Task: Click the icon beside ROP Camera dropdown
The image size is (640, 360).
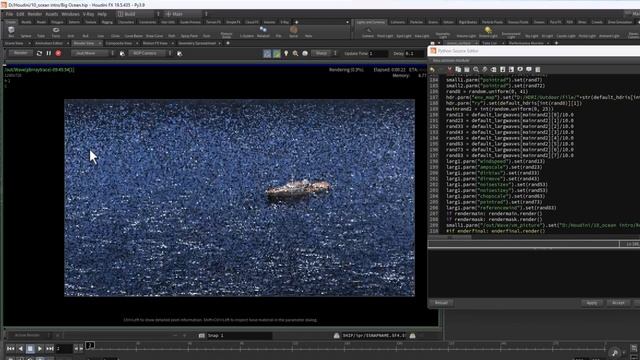Action: point(179,53)
